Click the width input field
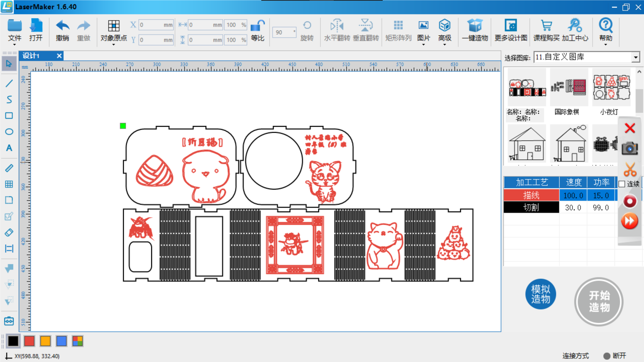 [205, 25]
